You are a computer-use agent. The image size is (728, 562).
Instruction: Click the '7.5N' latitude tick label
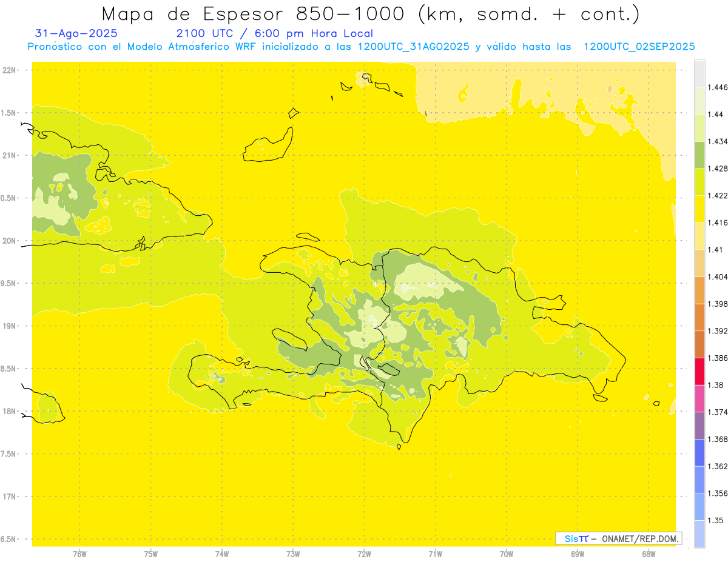tap(9, 454)
